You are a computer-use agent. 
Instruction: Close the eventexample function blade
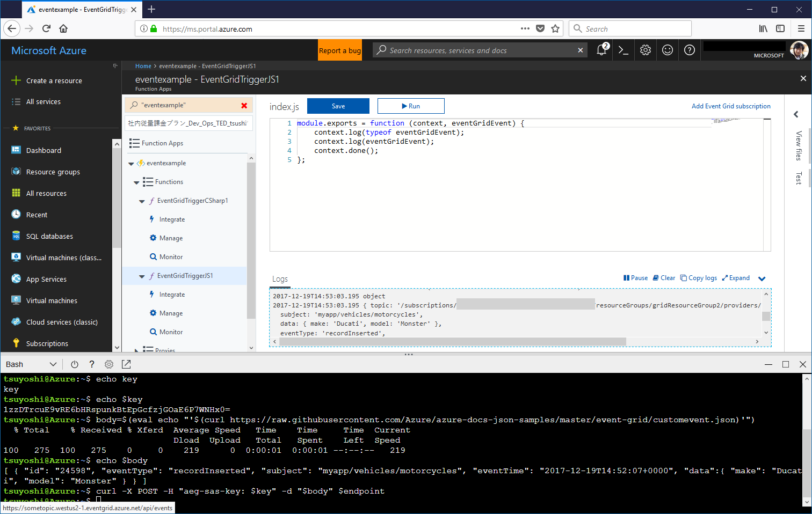803,78
